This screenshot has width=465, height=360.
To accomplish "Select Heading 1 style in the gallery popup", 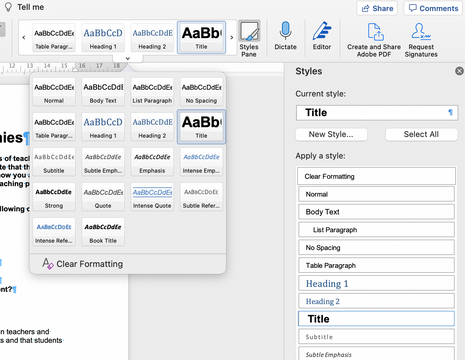I will pos(103,127).
